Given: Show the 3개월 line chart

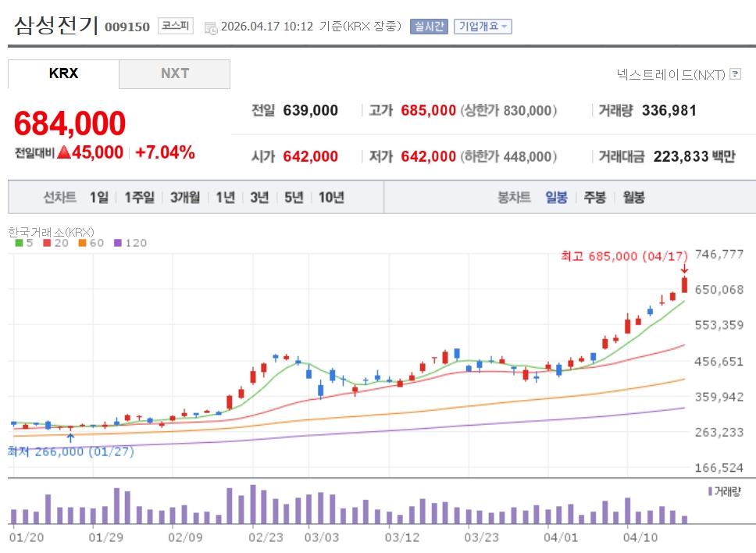Looking at the screenshot, I should coord(185,198).
